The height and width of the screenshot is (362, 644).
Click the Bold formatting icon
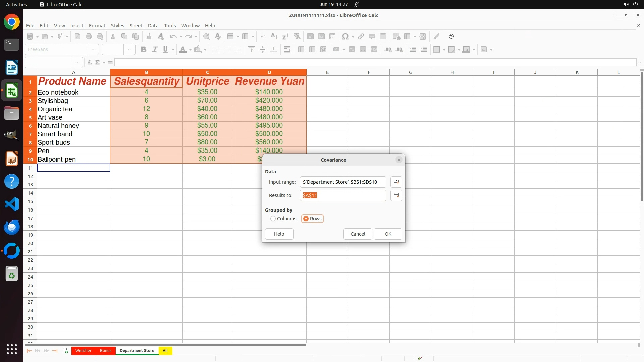144,50
